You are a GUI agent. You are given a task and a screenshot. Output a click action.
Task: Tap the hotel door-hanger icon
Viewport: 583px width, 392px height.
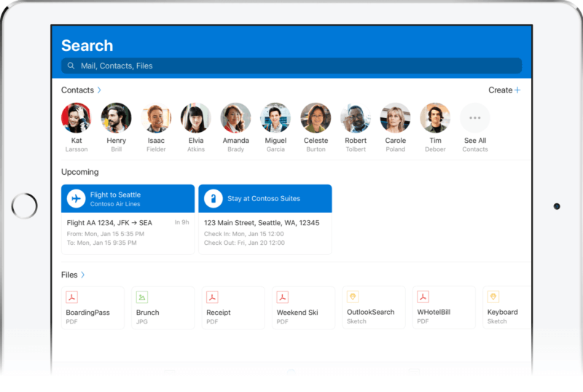[214, 199]
